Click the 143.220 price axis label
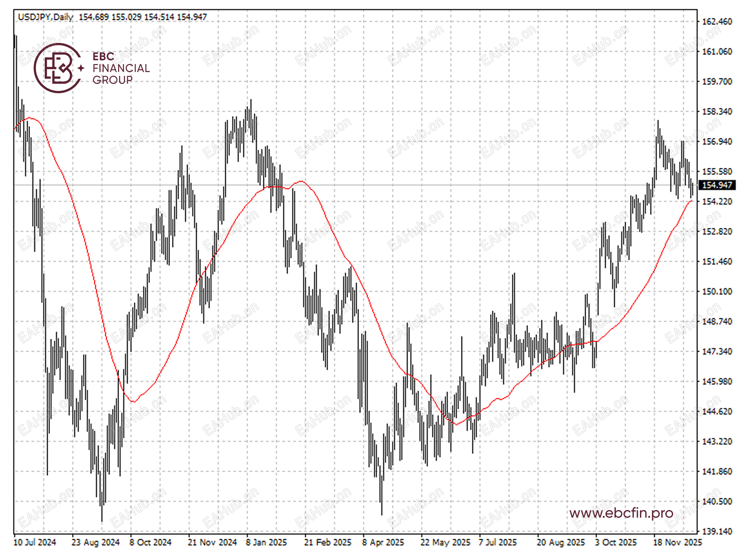 click(717, 441)
